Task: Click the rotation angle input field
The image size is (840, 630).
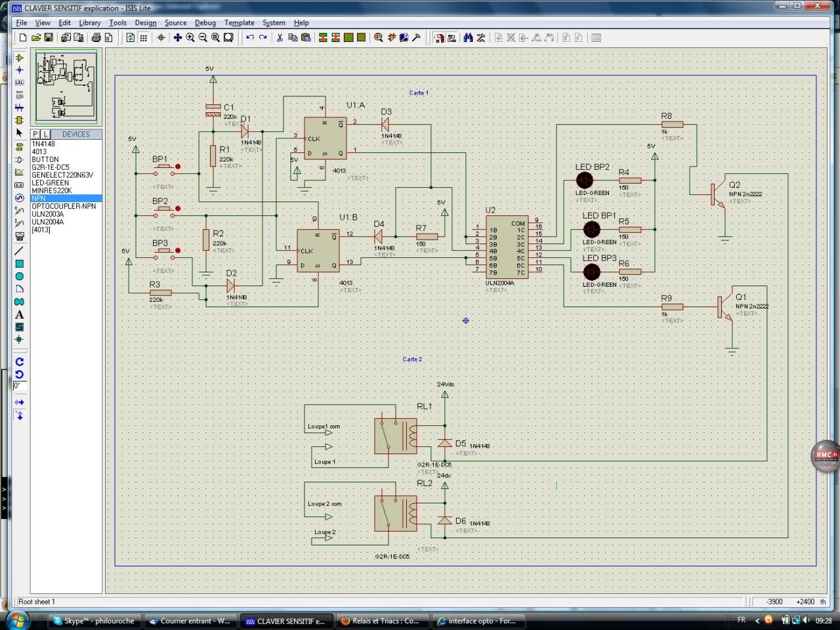Action: [20, 386]
